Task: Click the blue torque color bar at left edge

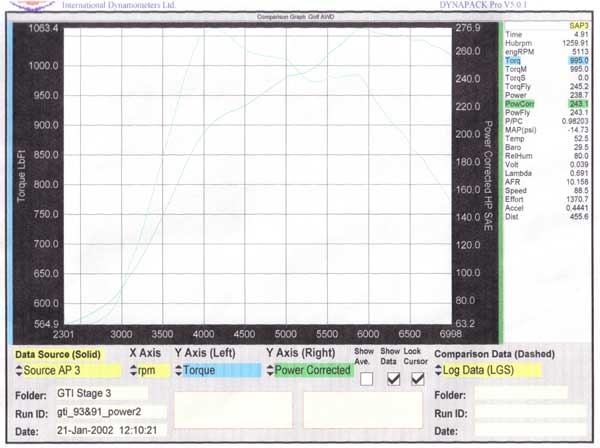Action: pyautogui.click(x=10, y=183)
